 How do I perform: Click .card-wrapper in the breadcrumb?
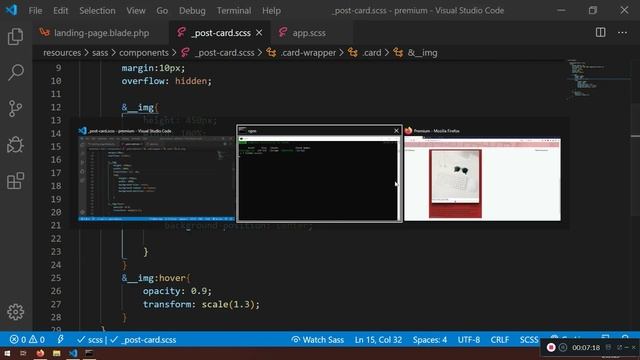coord(308,53)
